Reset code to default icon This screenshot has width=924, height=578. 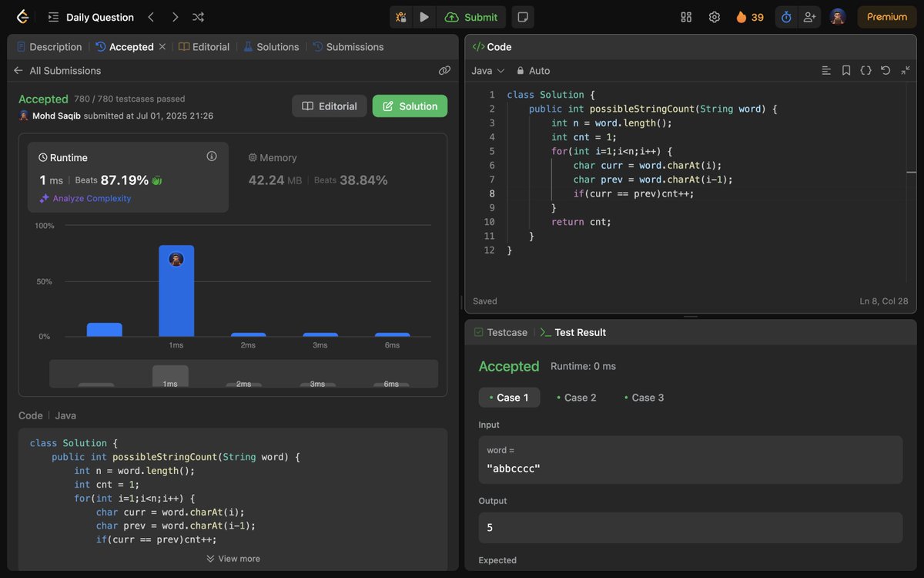(x=885, y=70)
